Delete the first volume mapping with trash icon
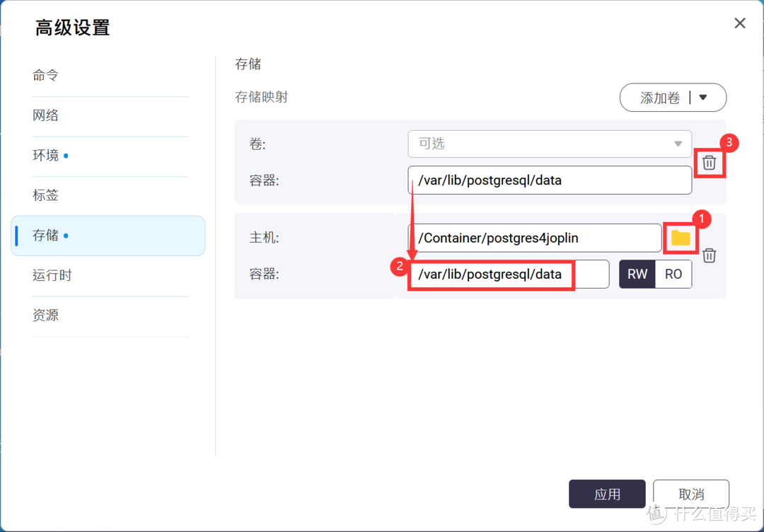764x532 pixels. tap(709, 162)
